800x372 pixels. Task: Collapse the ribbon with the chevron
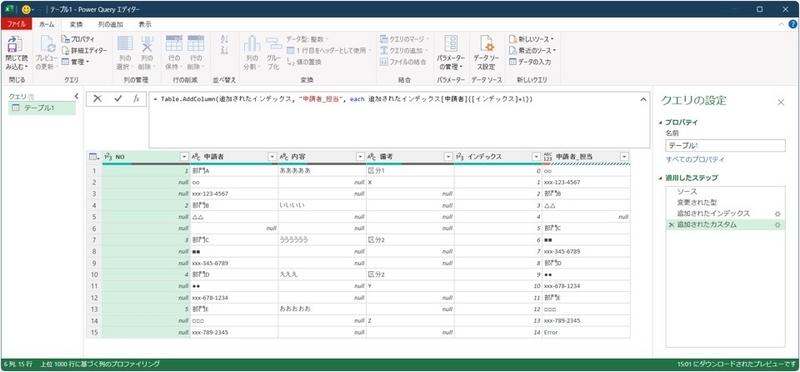[x=781, y=24]
